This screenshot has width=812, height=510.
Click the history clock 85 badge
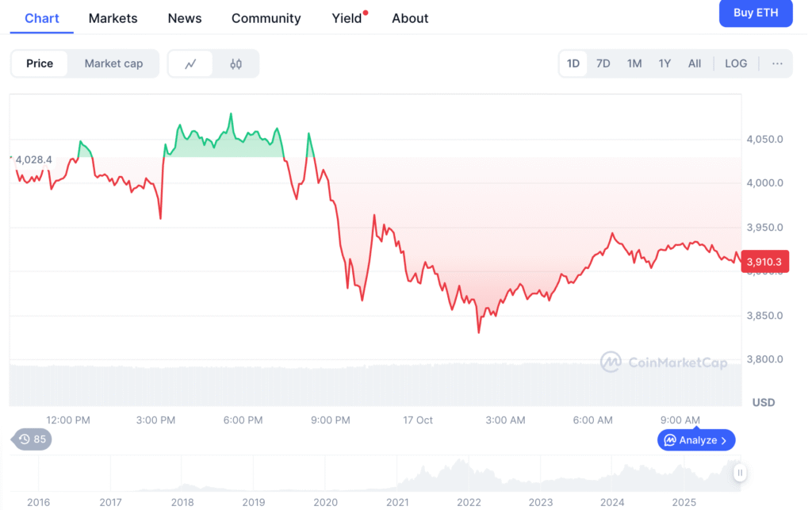click(33, 439)
